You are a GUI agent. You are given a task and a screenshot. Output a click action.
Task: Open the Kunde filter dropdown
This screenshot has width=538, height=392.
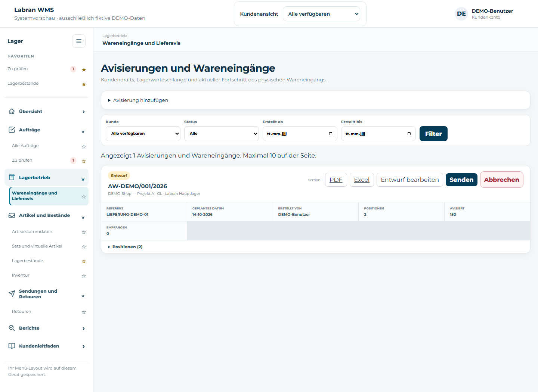pyautogui.click(x=143, y=134)
